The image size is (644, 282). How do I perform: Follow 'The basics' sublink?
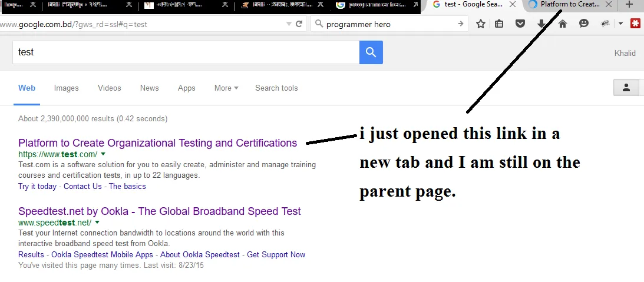point(127,186)
